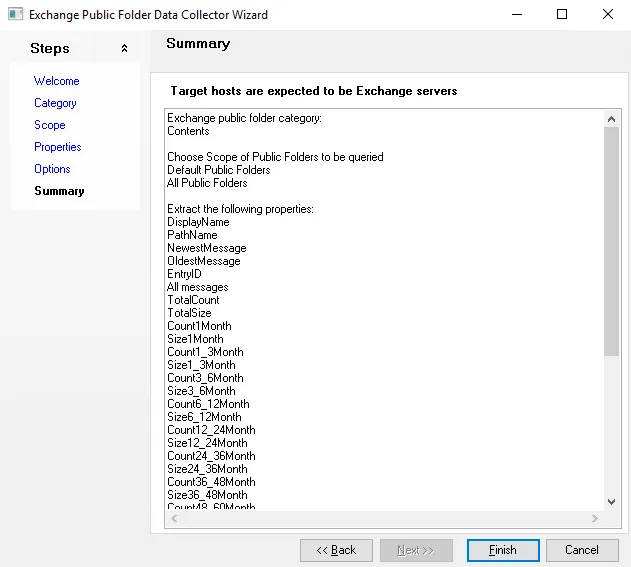Viewport: 631px width, 567px height.
Task: Go to the Welcome step
Action: click(57, 81)
